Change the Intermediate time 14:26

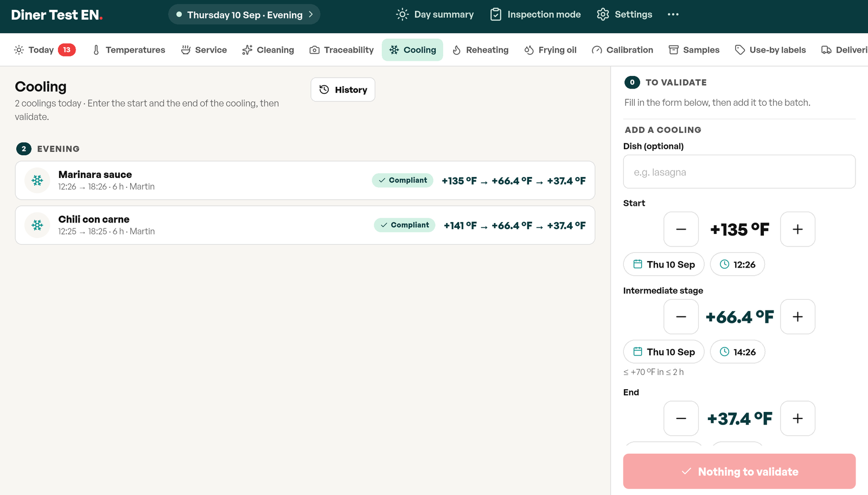click(738, 352)
